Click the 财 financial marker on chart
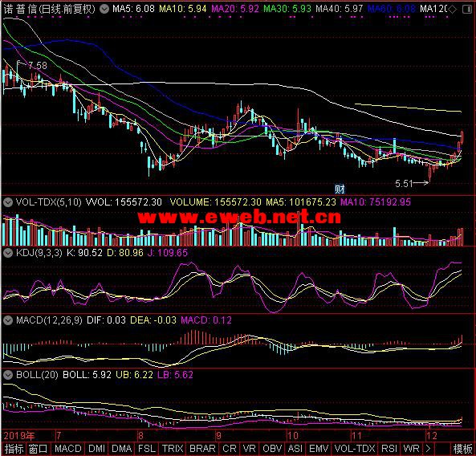476x456 pixels. coord(340,189)
